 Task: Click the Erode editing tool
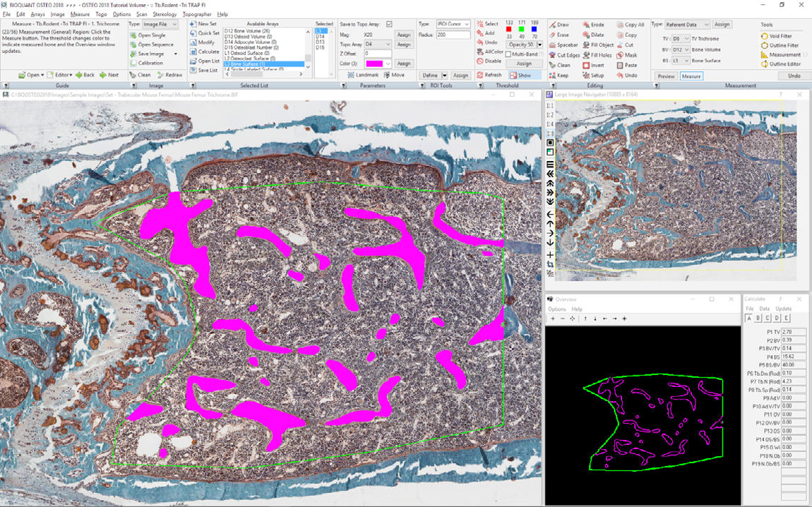pyautogui.click(x=593, y=24)
